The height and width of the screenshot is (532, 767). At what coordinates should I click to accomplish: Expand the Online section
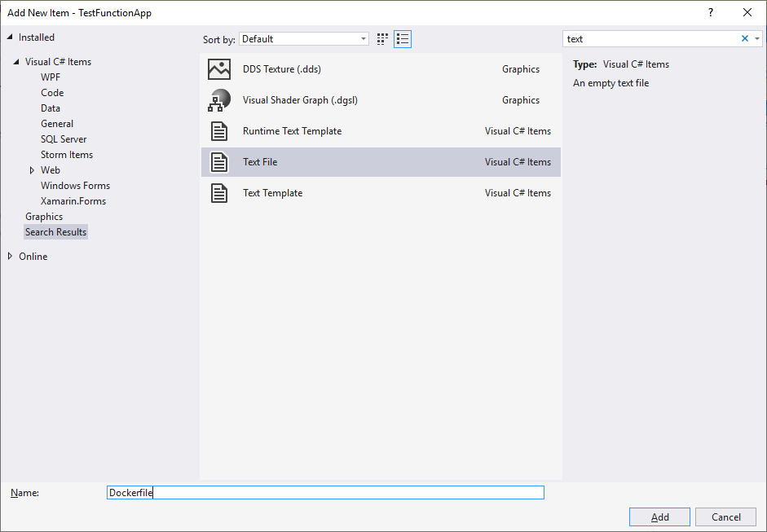pyautogui.click(x=11, y=257)
